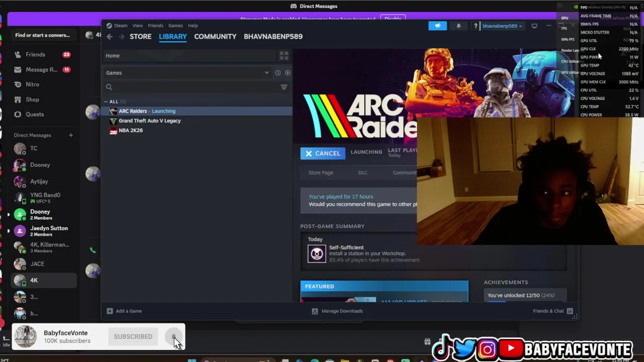Open DM with TC
Image resolution: width=644 pixels, height=362 pixels.
(43, 148)
